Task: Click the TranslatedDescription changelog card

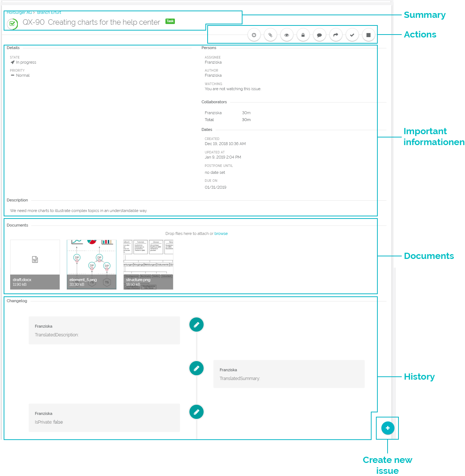Action: (104, 330)
